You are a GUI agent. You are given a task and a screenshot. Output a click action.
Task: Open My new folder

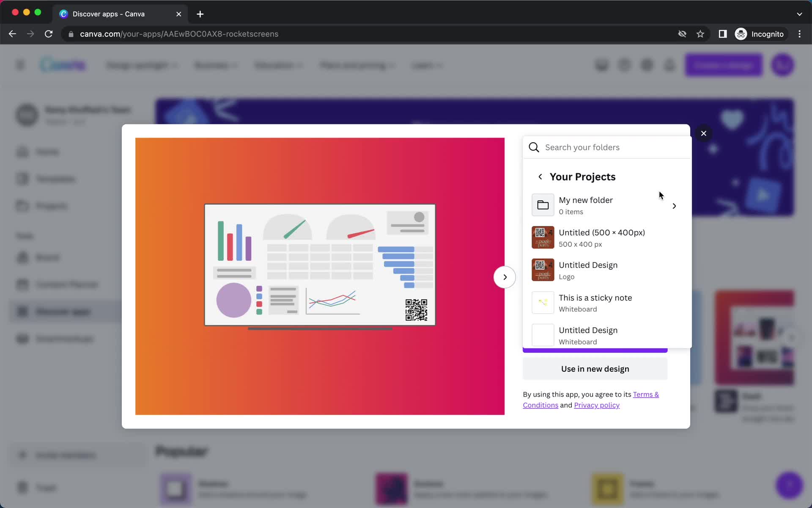point(607,205)
